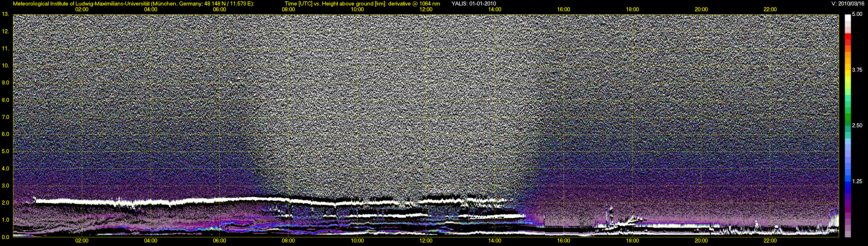868x246 pixels.
Task: Click the 1.0 height axis label
Action: click(x=5, y=220)
